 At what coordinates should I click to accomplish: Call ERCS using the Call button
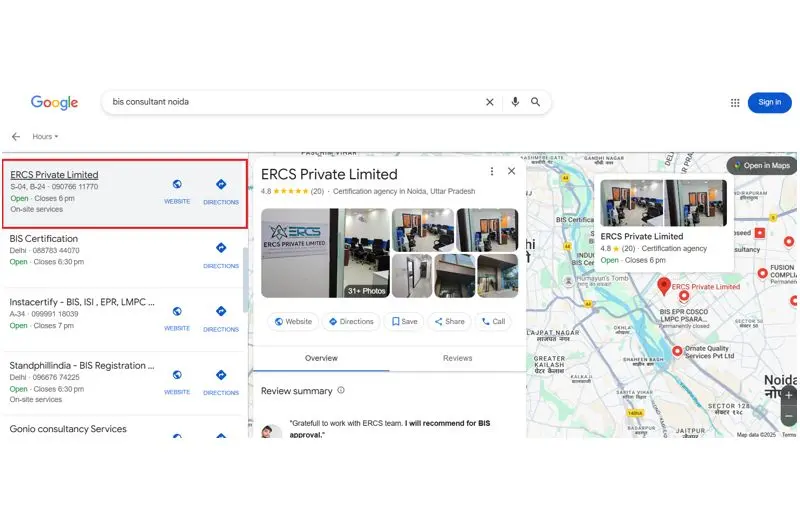493,321
